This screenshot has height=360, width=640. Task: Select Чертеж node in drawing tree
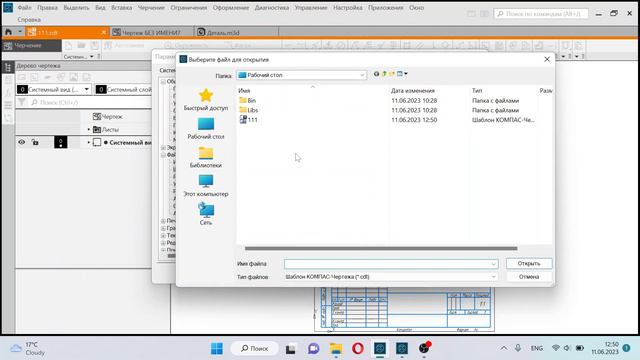coord(108,117)
